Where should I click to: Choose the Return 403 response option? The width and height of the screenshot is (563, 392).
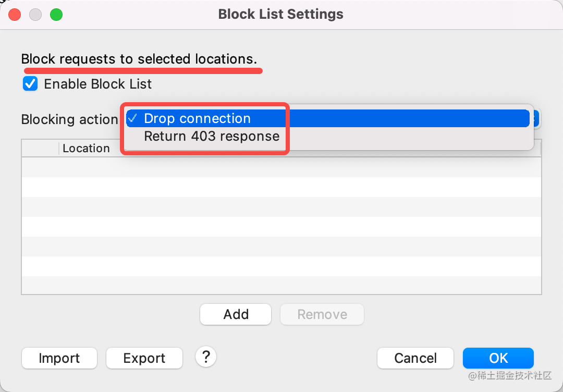click(212, 136)
